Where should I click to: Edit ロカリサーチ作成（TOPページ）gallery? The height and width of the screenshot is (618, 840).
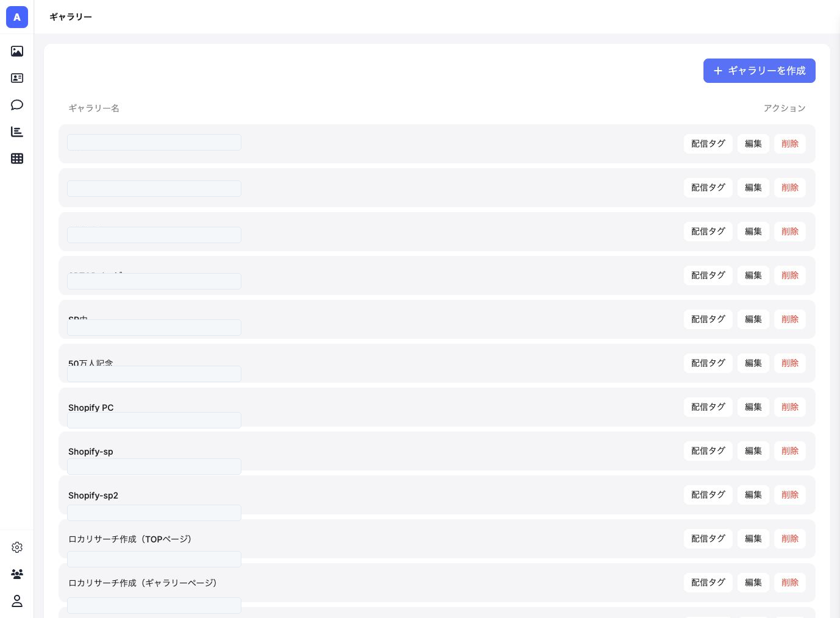click(x=753, y=539)
